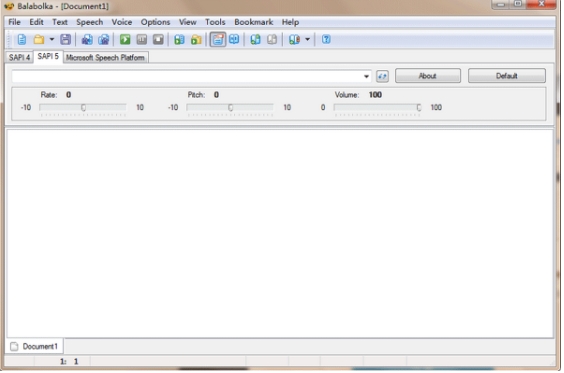
Task: Open the Speech menu
Action: click(90, 22)
